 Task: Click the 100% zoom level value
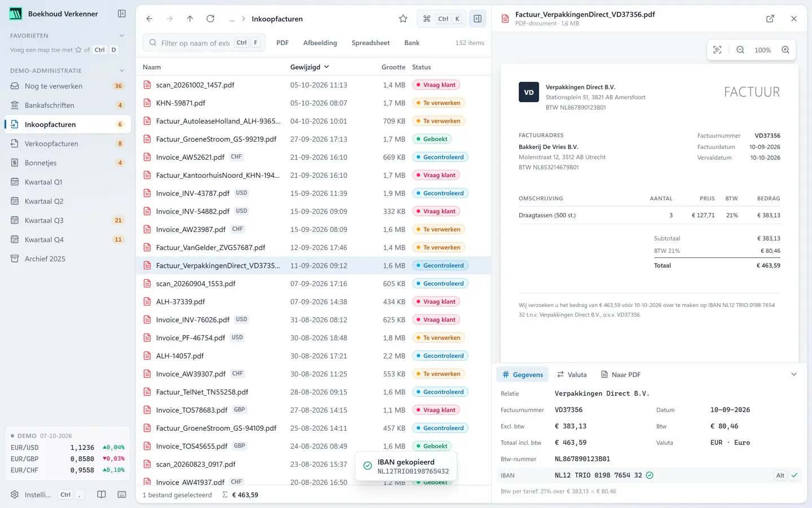(762, 50)
